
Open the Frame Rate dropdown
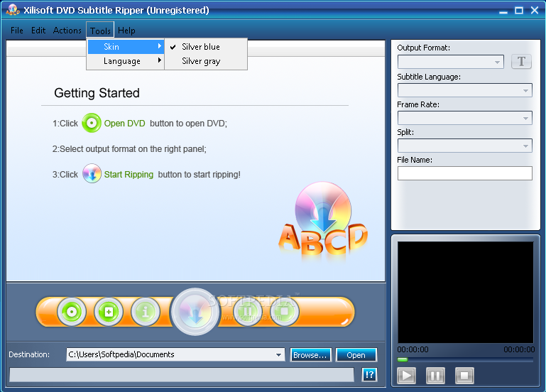click(x=465, y=118)
